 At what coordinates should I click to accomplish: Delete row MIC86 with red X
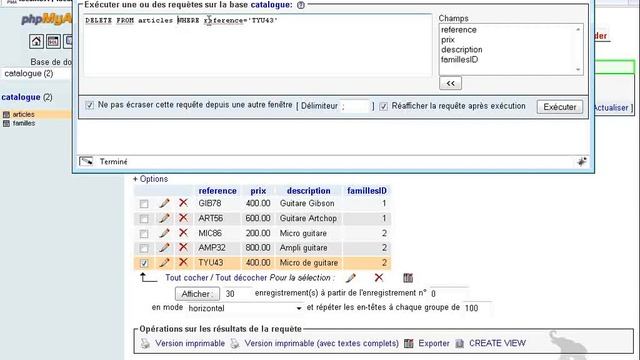pos(183,233)
